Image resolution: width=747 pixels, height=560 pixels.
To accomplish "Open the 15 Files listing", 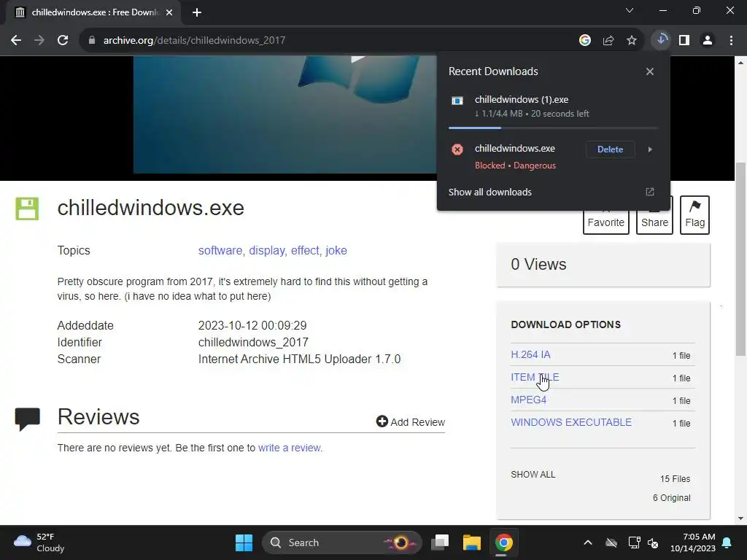I will [x=675, y=479].
